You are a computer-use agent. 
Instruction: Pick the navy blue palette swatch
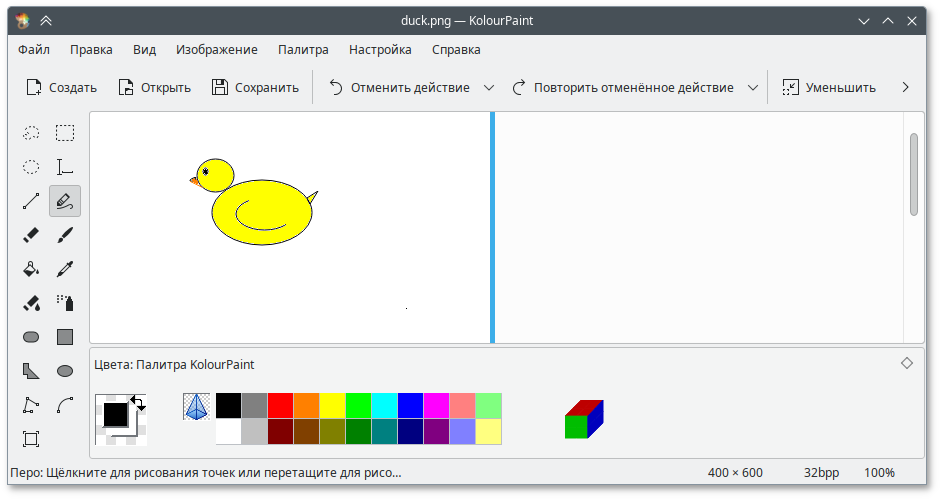click(410, 432)
